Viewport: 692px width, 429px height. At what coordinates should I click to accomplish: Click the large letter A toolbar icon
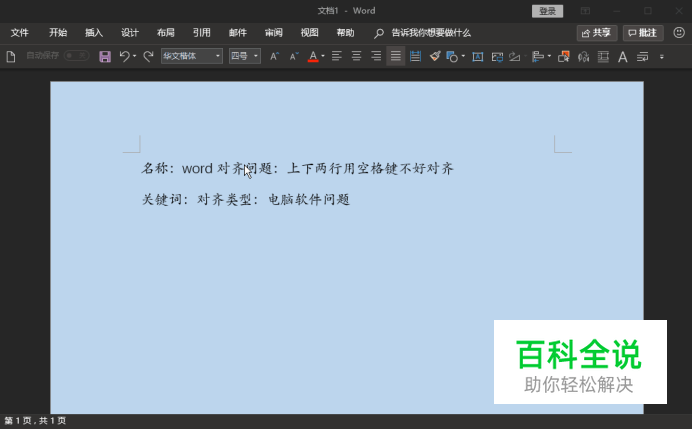point(623,56)
